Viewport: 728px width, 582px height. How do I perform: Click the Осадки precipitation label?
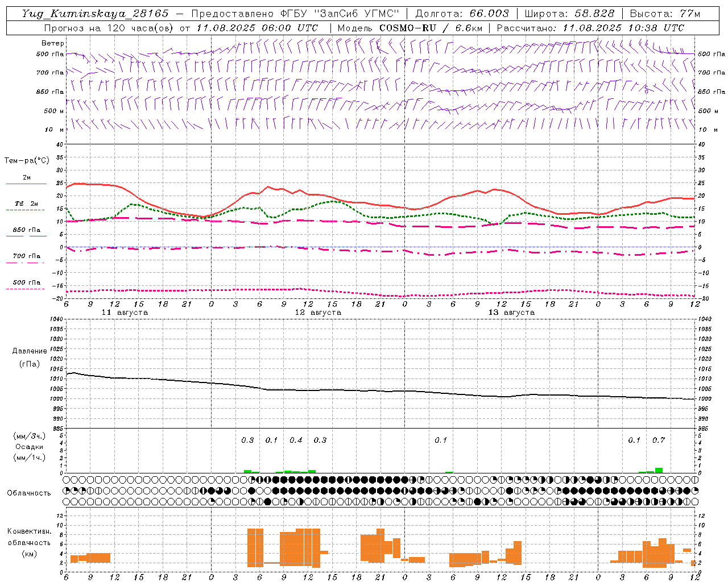point(30,447)
